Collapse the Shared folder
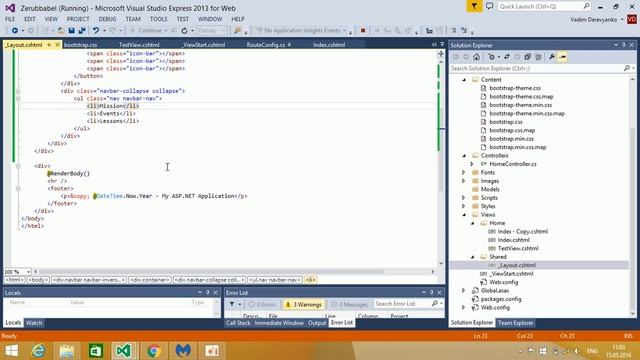This screenshot has height=360, width=640. [473, 257]
